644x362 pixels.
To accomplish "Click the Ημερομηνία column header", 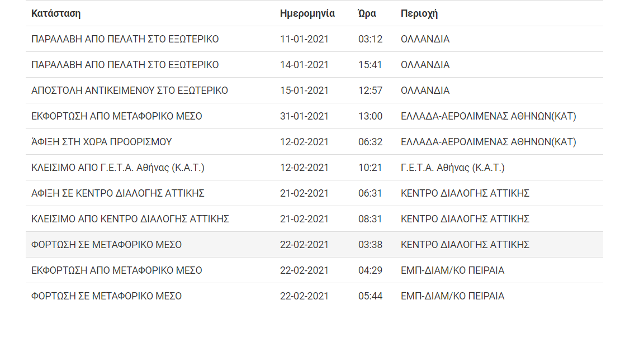I will (307, 13).
